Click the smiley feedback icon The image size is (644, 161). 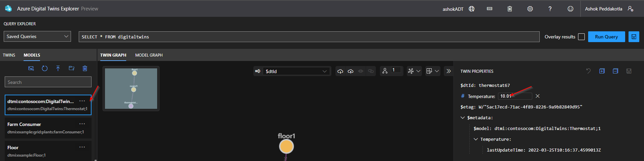click(570, 9)
